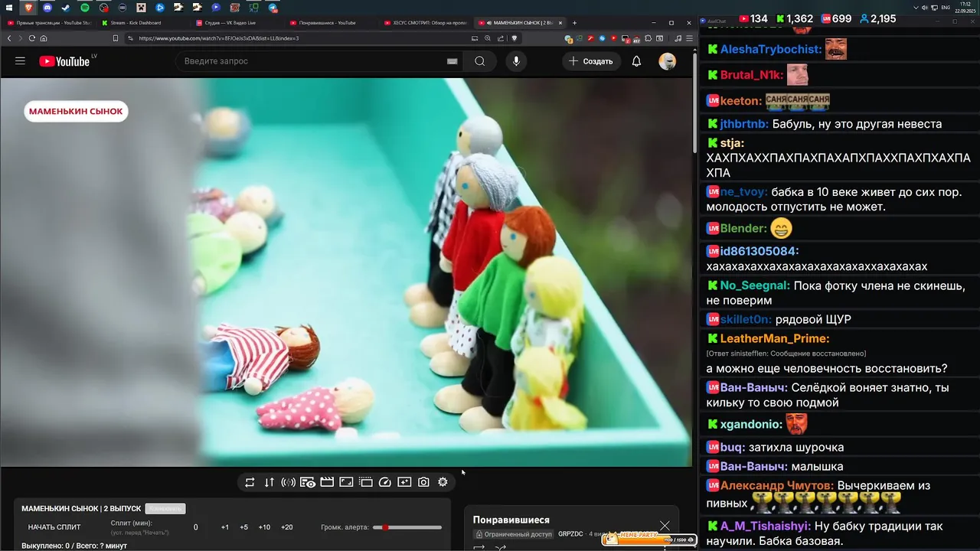
Task: Switch to ХЕСУС СМОТРИТ browser tab
Action: pyautogui.click(x=426, y=23)
